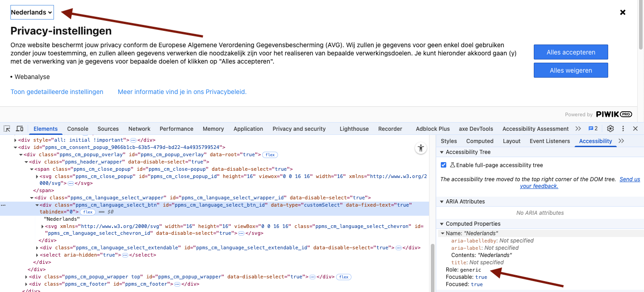This screenshot has height=292, width=644.
Task: Expand the ppms_cm_popup_wrapper div node
Action: click(x=26, y=277)
